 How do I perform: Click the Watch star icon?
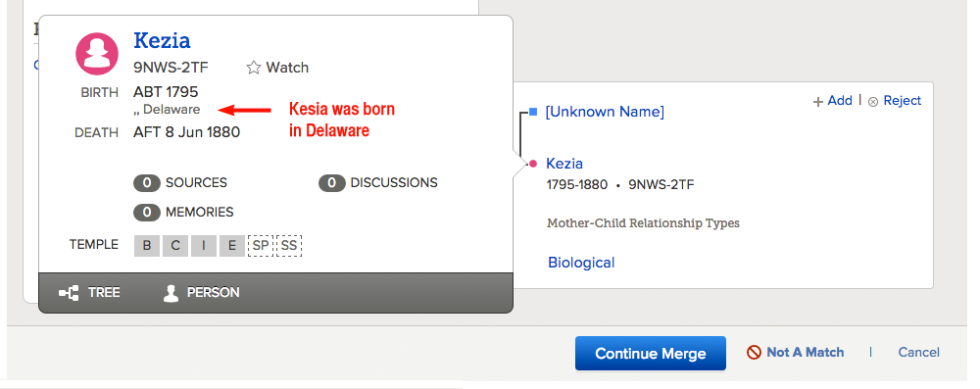point(253,68)
